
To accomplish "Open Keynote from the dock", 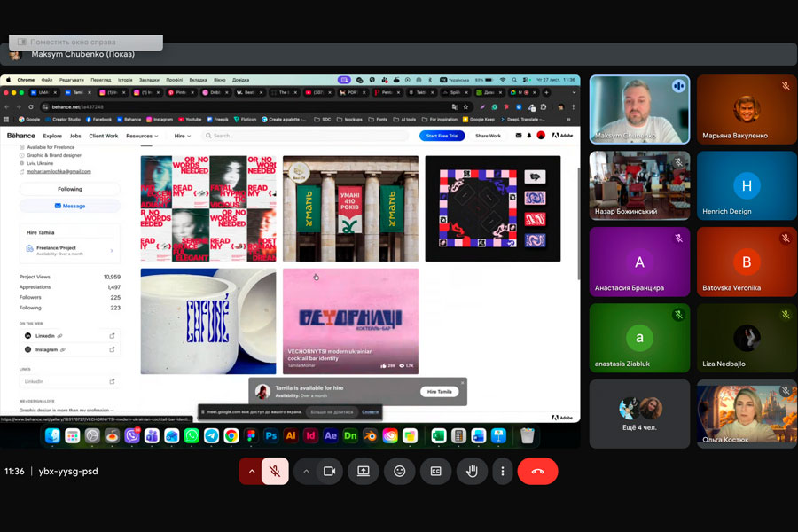I will tap(498, 435).
